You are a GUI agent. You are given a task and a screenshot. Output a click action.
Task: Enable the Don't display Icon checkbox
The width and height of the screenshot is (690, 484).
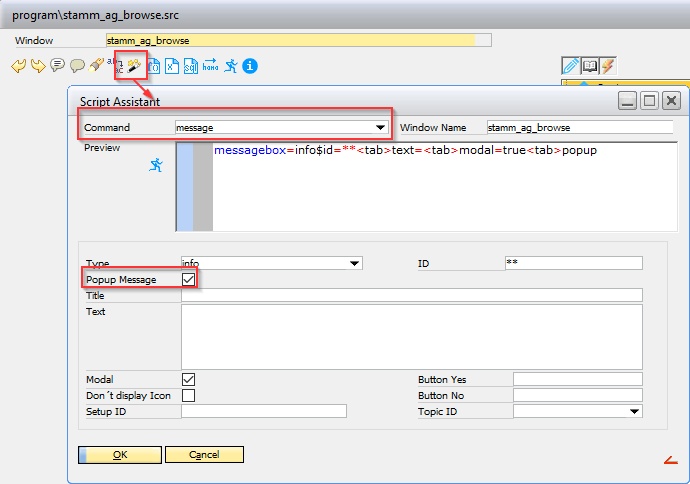pos(188,395)
